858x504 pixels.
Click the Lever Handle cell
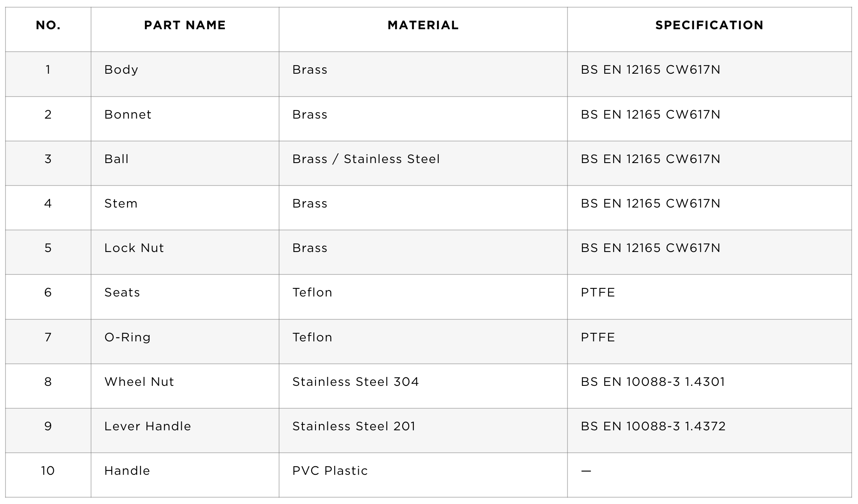(x=185, y=430)
